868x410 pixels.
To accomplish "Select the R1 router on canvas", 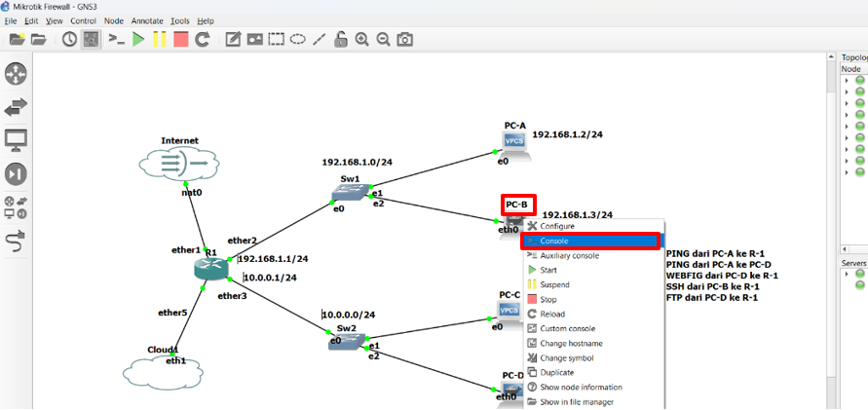I will (x=208, y=268).
